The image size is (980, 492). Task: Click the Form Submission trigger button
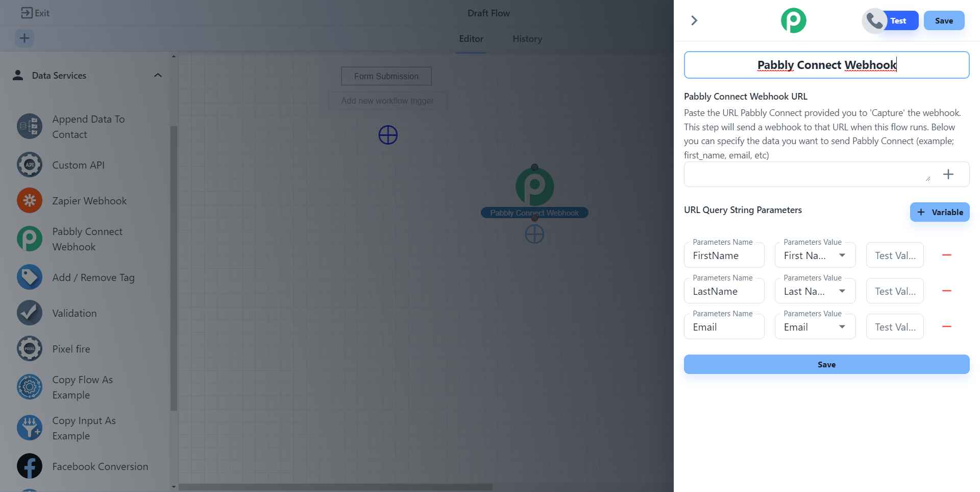pyautogui.click(x=386, y=76)
